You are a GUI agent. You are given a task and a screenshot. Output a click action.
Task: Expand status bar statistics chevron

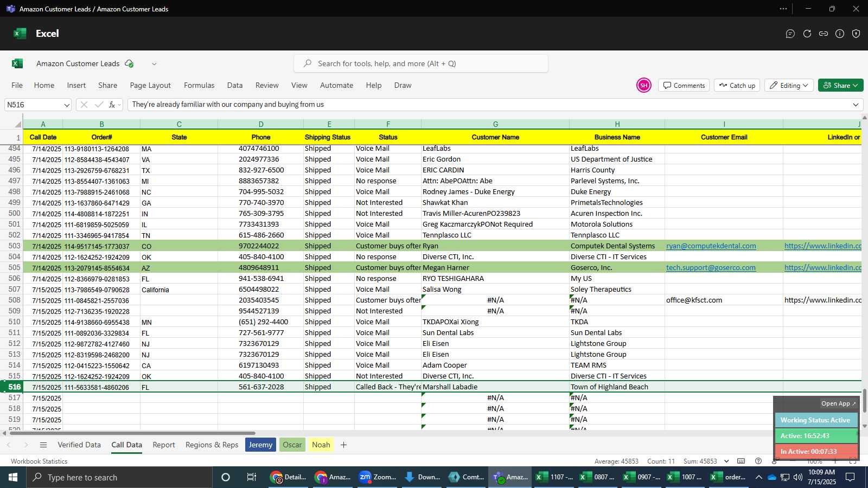727,461
